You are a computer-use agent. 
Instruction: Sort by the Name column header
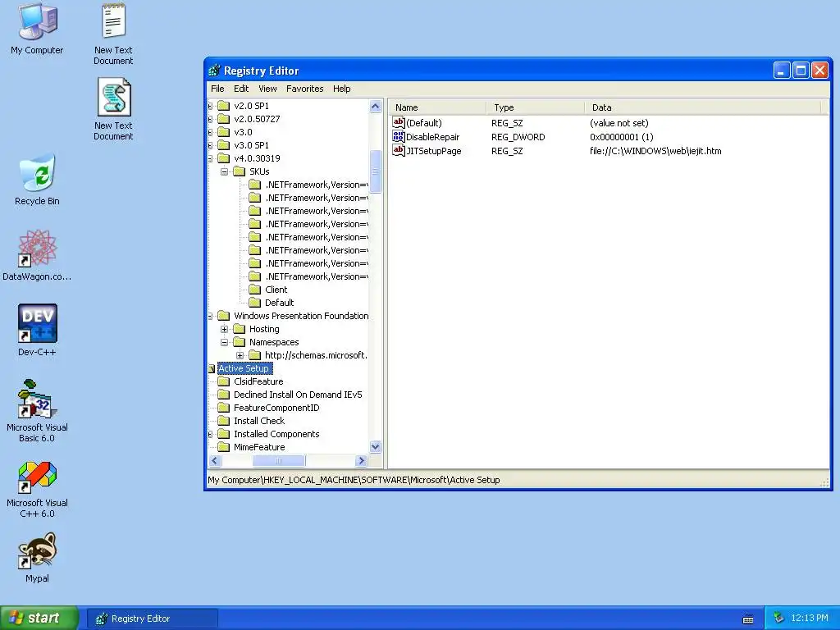[437, 107]
